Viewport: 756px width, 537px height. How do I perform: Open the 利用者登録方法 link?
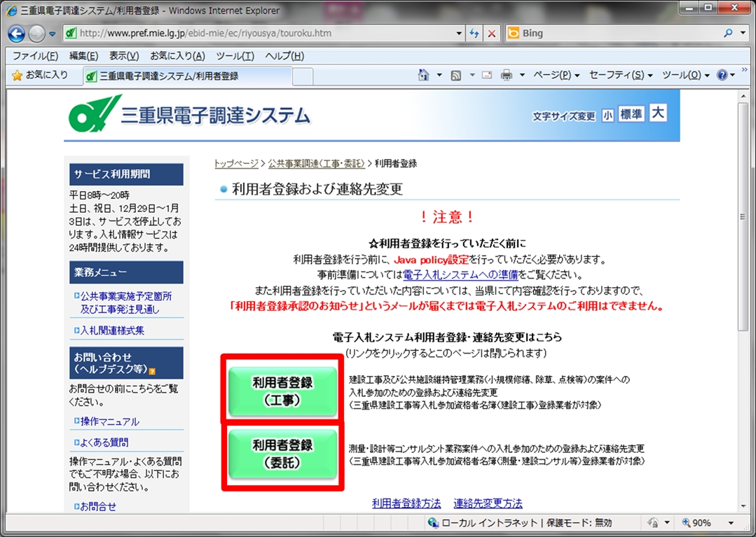point(406,503)
